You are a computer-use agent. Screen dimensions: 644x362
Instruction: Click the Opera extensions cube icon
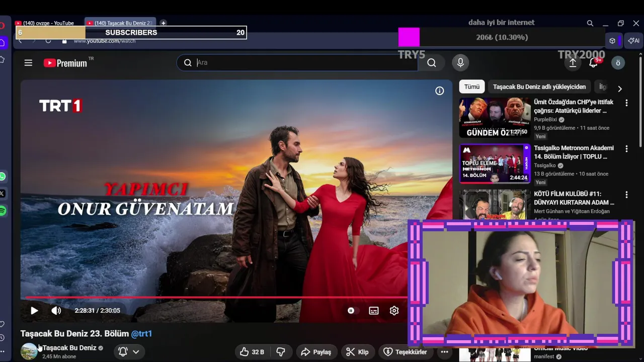pyautogui.click(x=612, y=41)
